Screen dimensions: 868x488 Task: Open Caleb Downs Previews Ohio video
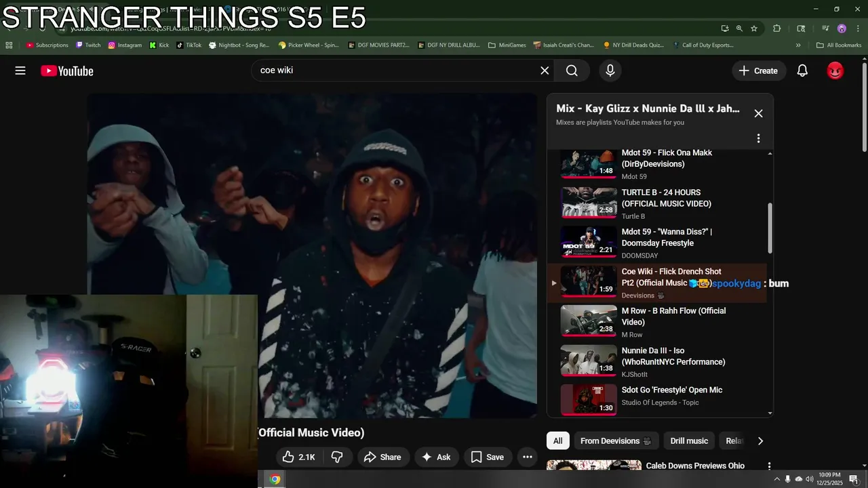tap(695, 466)
